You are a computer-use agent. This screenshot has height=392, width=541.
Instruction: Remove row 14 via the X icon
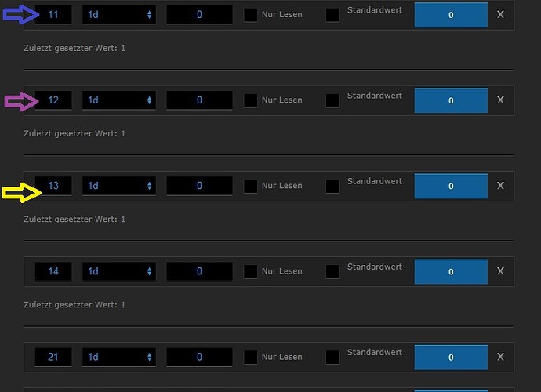501,271
